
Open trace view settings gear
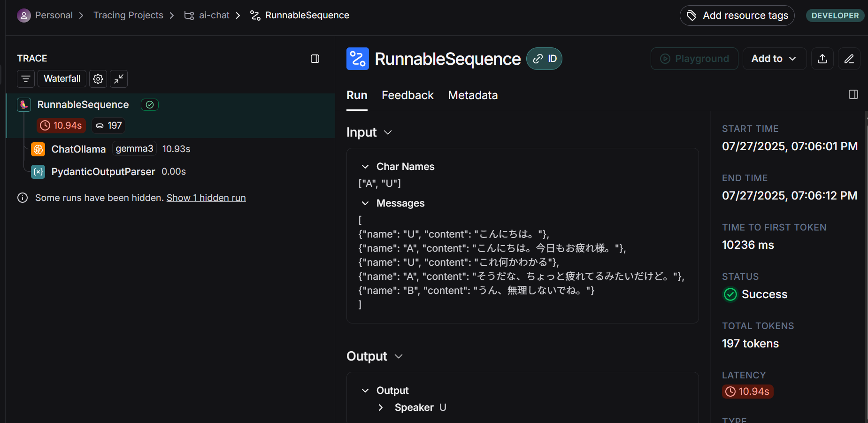[x=98, y=79]
